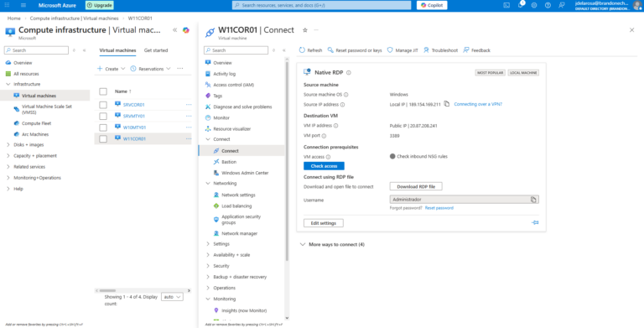Copy the source IP address
This screenshot has width=644, height=328.
(x=447, y=104)
